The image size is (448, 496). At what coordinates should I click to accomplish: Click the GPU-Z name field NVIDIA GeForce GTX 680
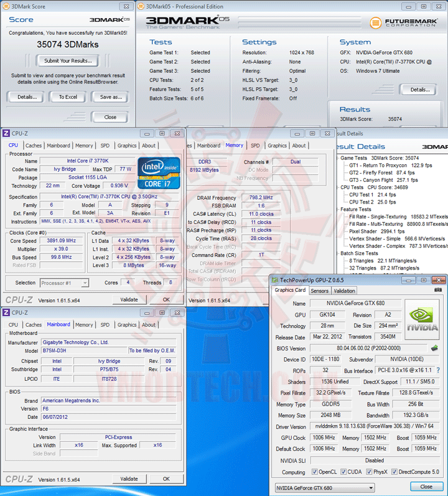pos(356,303)
